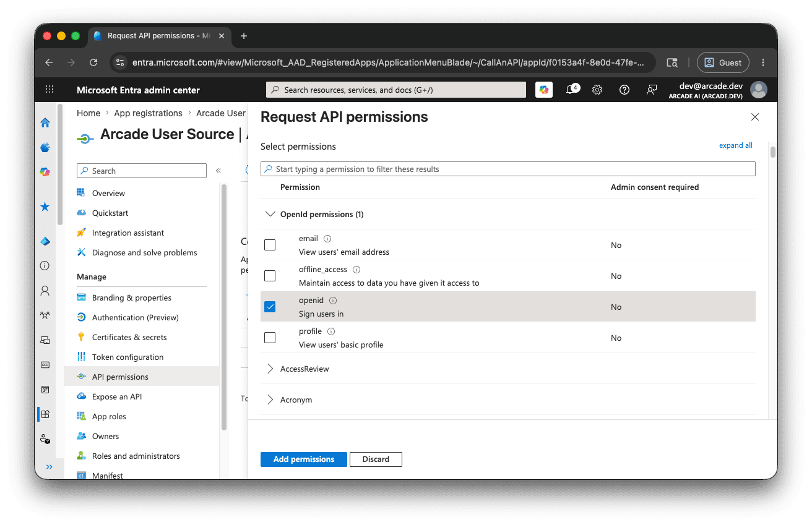Click the feedback icon in header

tap(652, 90)
